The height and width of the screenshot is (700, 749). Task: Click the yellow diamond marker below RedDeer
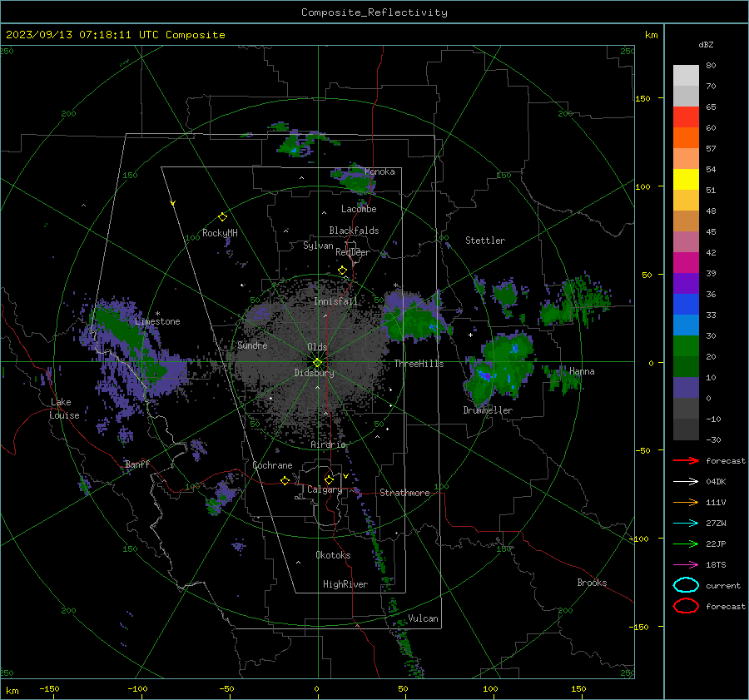[x=343, y=271]
